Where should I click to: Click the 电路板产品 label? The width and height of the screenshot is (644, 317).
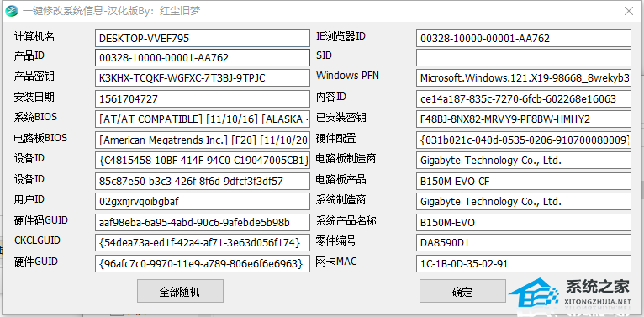(340, 179)
